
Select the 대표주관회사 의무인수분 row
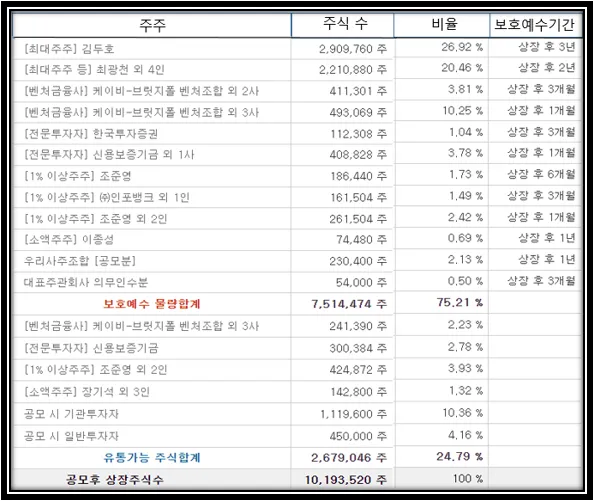pos(86,282)
